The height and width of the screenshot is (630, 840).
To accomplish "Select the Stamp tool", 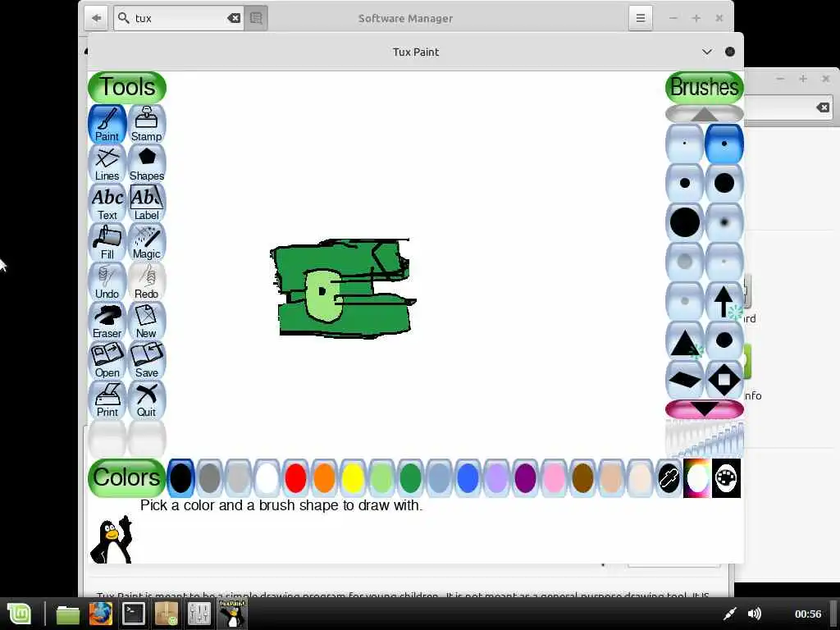I will [x=146, y=124].
